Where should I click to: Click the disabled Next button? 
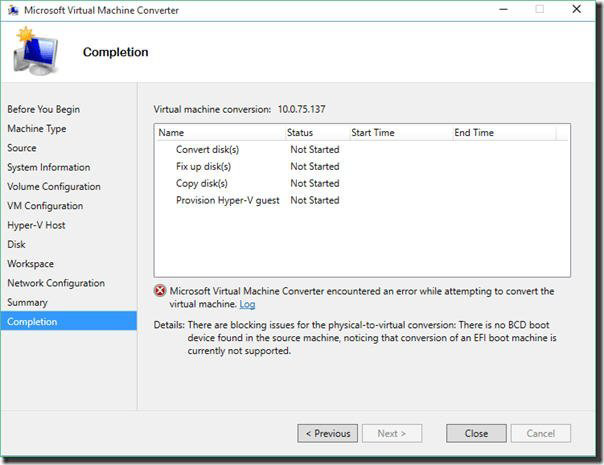point(392,433)
